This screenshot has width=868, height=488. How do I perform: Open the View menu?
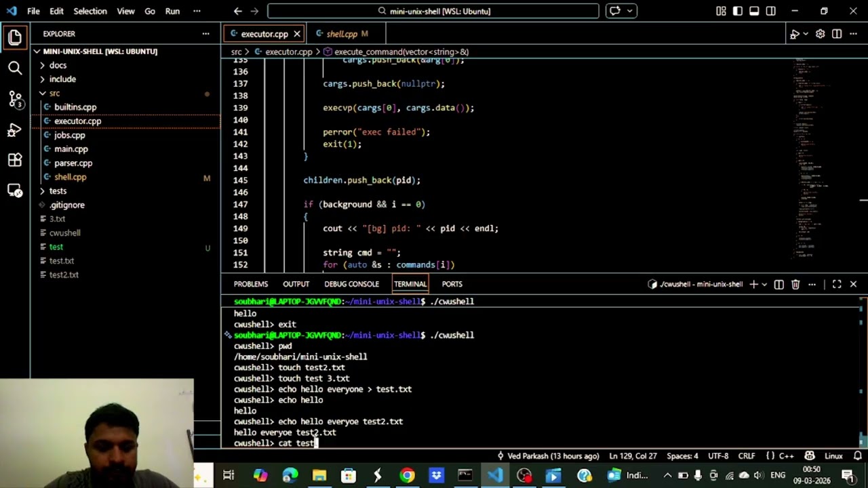[125, 11]
